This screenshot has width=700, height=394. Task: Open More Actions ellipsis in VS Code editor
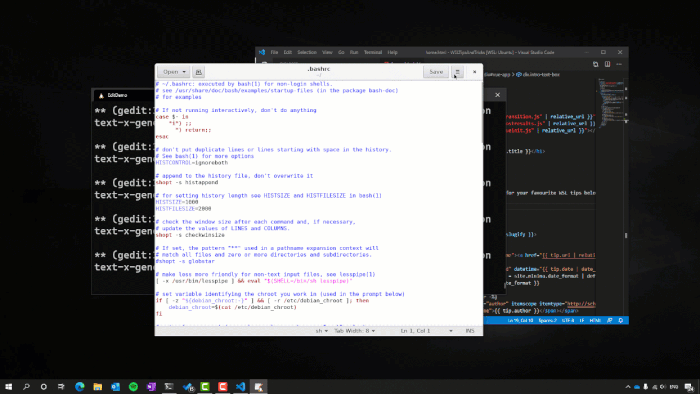pos(619,64)
